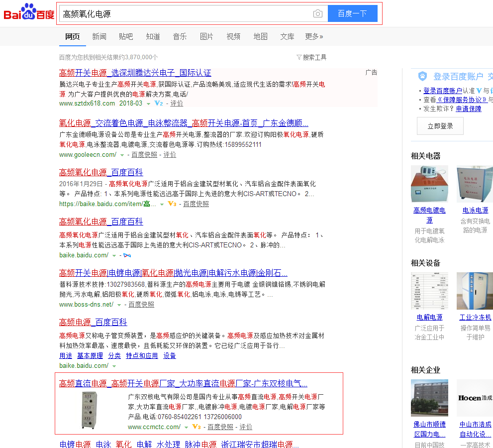
Task: Click the 基本原理 sublink
Action: click(90, 355)
